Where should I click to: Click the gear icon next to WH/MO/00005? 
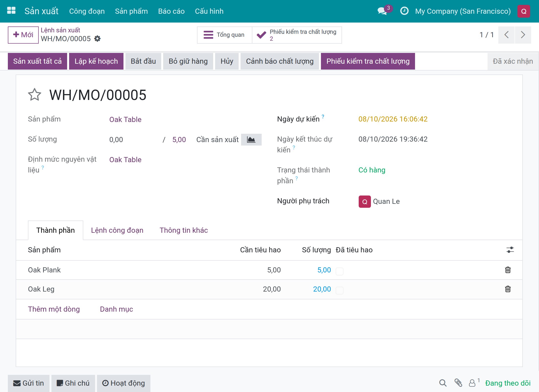[x=98, y=38]
